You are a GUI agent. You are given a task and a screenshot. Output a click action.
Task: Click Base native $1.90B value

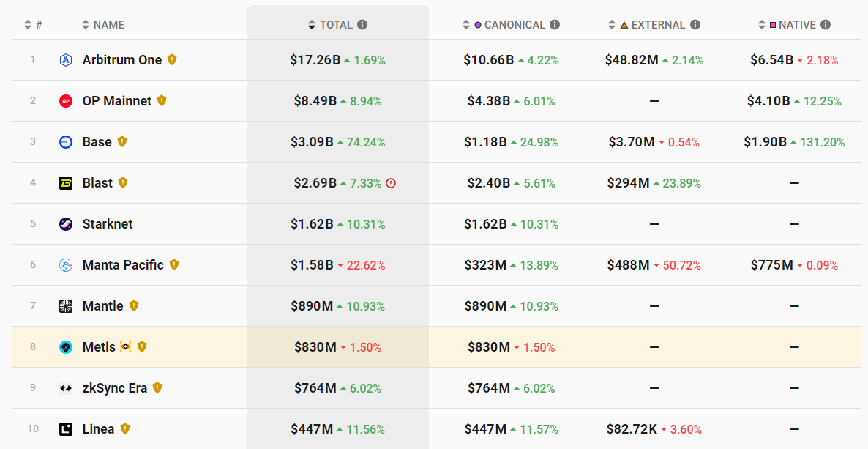(765, 142)
